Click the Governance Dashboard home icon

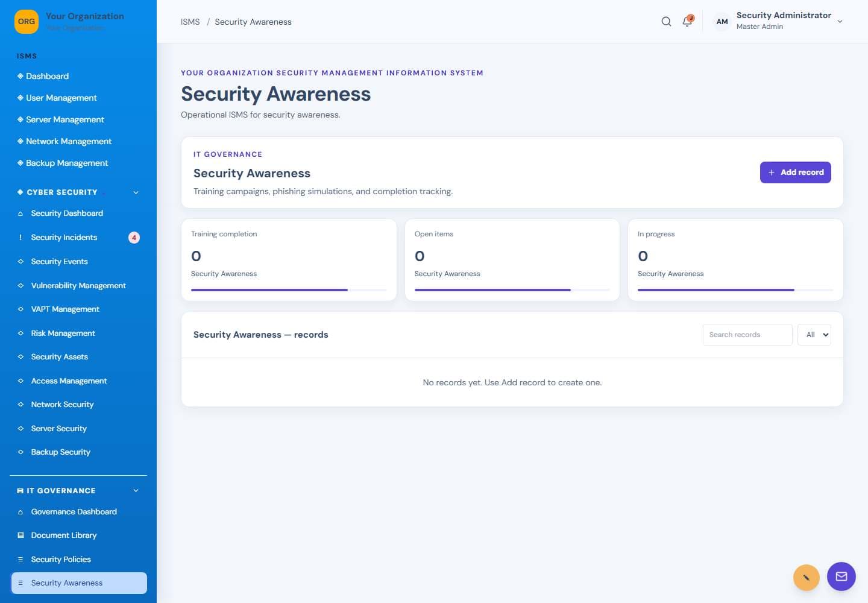coord(20,512)
